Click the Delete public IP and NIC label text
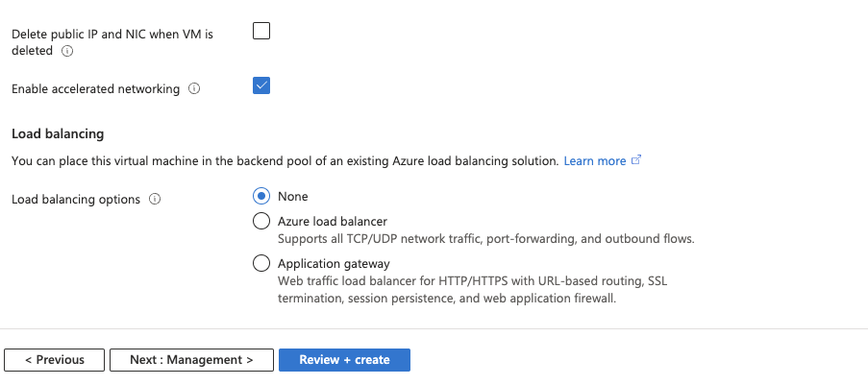 point(112,42)
